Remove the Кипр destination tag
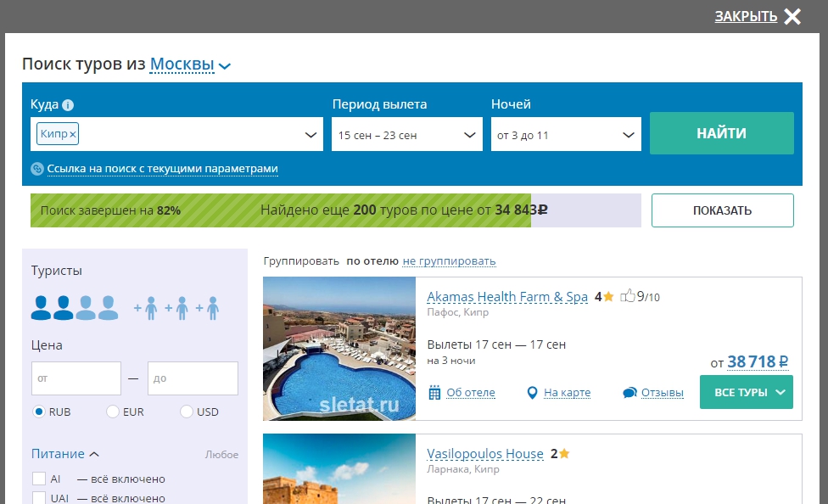This screenshot has width=828, height=504. point(73,134)
